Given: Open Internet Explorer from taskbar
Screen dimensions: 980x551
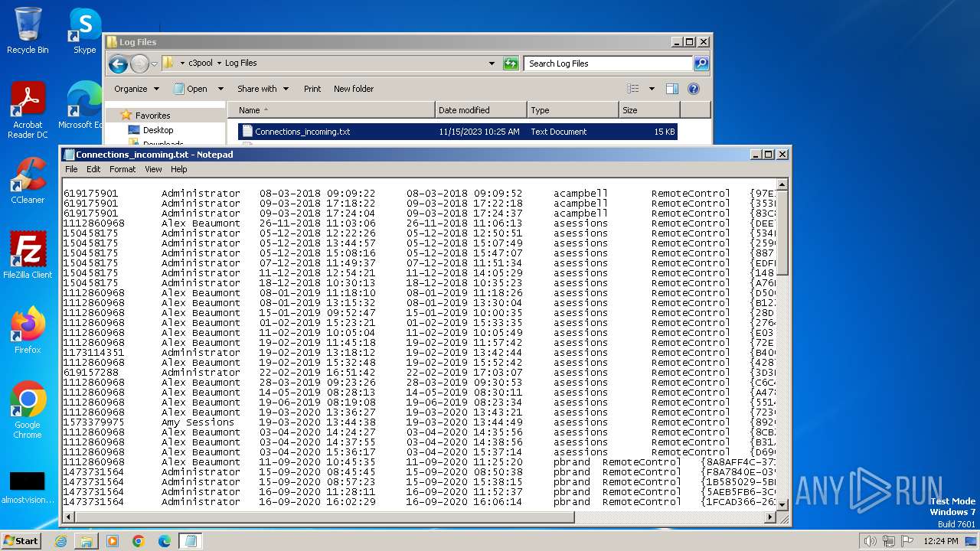Looking at the screenshot, I should (60, 541).
